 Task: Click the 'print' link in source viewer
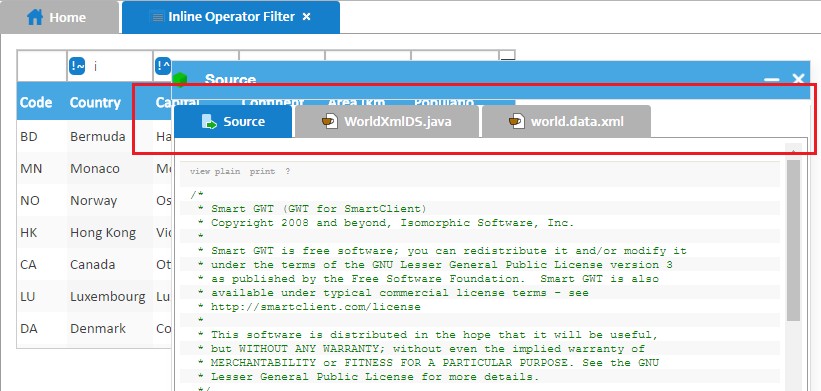click(x=262, y=171)
